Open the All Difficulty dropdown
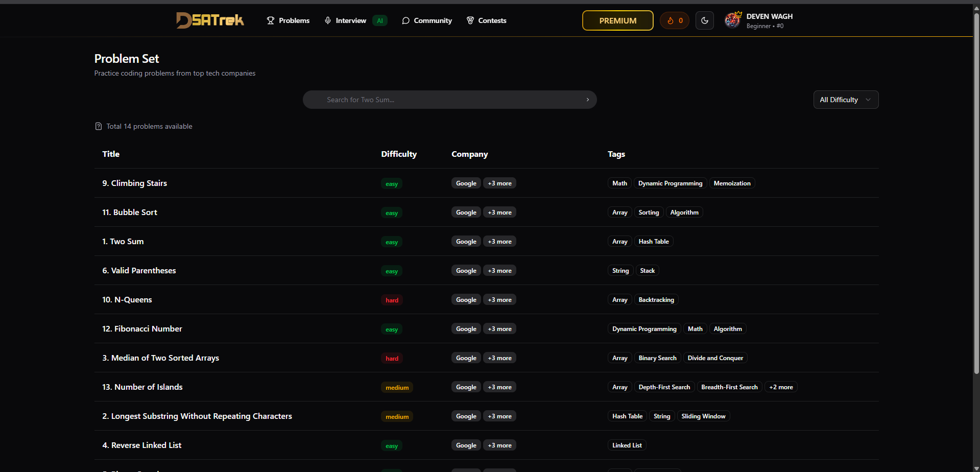Viewport: 980px width, 472px height. pyautogui.click(x=846, y=100)
